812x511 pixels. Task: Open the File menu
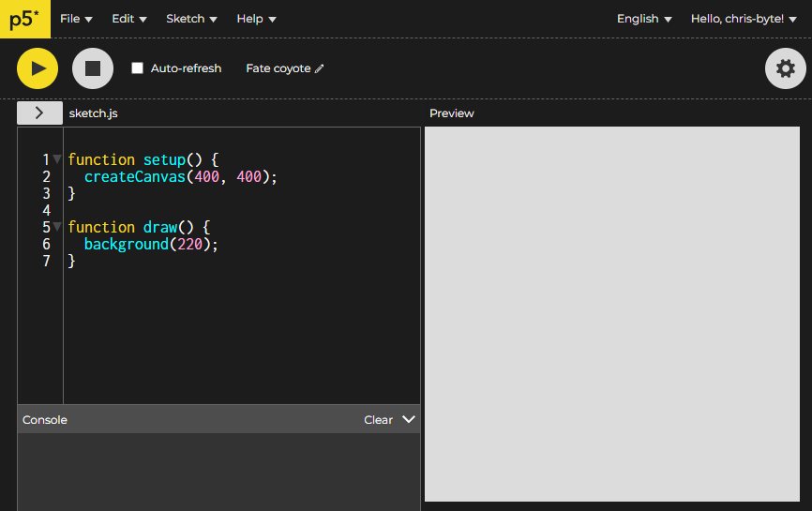click(76, 19)
